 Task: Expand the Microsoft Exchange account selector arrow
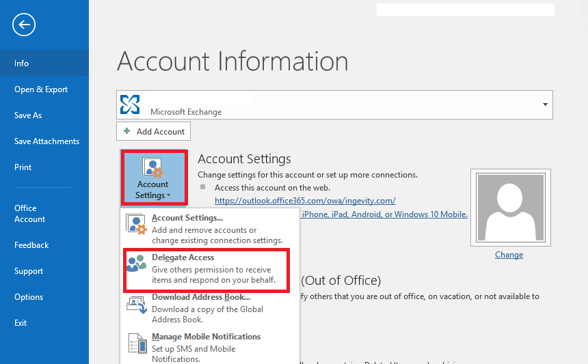click(545, 104)
